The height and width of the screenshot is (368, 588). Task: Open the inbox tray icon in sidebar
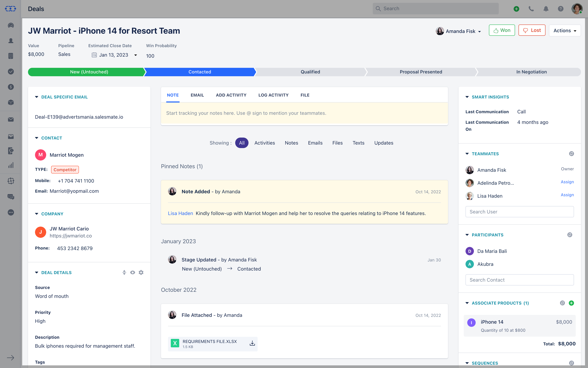(x=11, y=137)
